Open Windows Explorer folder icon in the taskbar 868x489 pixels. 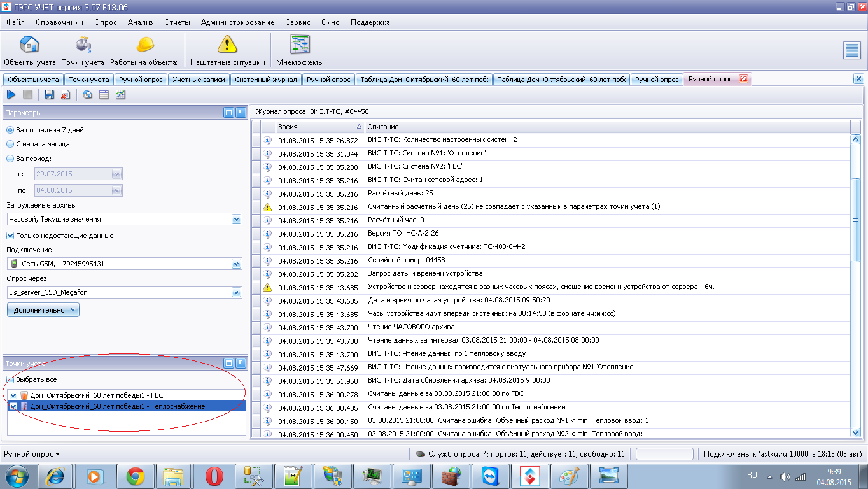[x=174, y=476]
